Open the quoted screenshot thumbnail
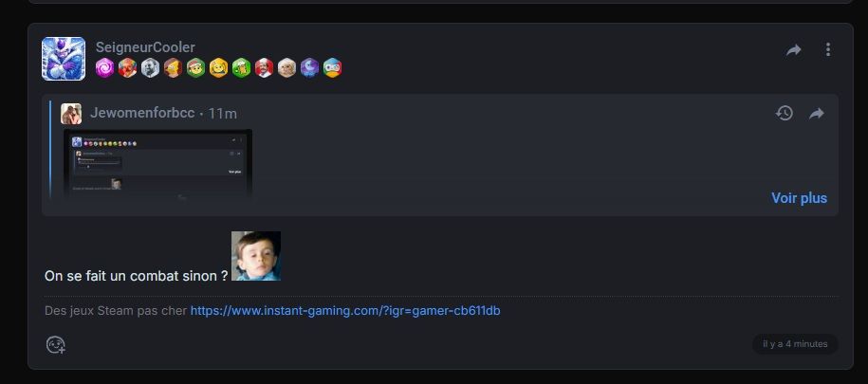868x384 pixels. [157, 164]
